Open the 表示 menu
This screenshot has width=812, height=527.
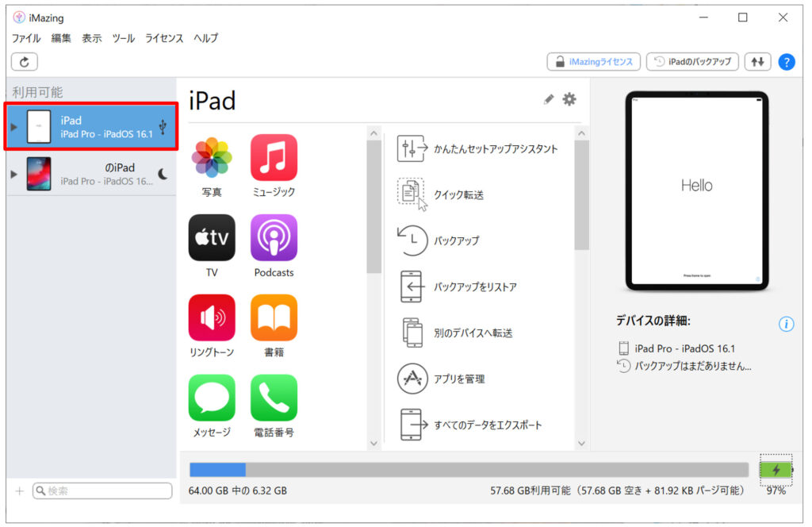pyautogui.click(x=92, y=38)
